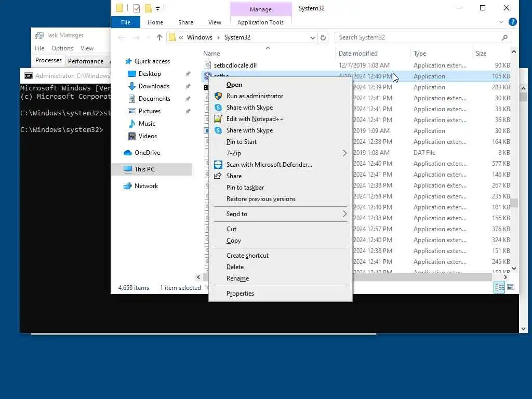Screen dimensions: 532x399
Task: Click the Command Prompt title bar icon
Action: tap(29, 76)
